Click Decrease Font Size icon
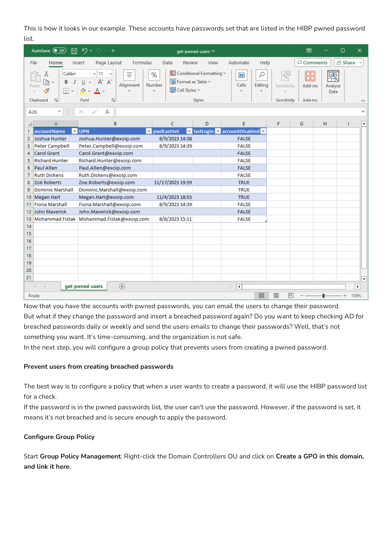This screenshot has width=392, height=554. point(110,82)
